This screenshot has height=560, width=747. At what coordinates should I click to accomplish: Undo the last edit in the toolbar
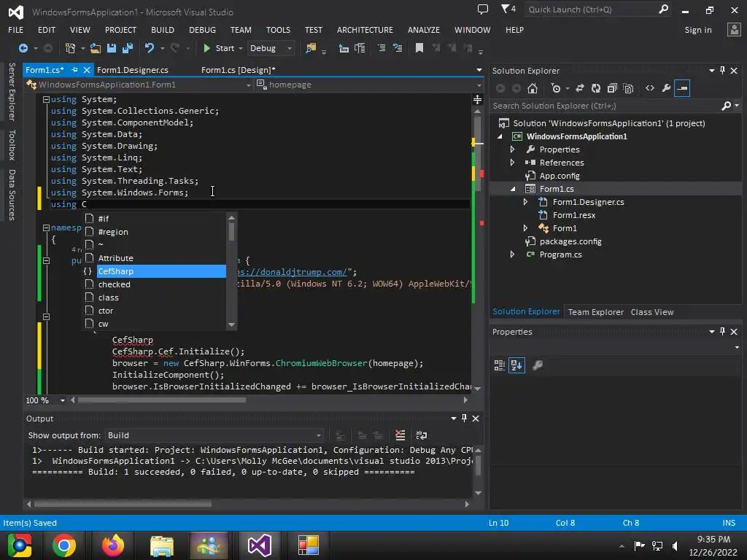[x=150, y=48]
